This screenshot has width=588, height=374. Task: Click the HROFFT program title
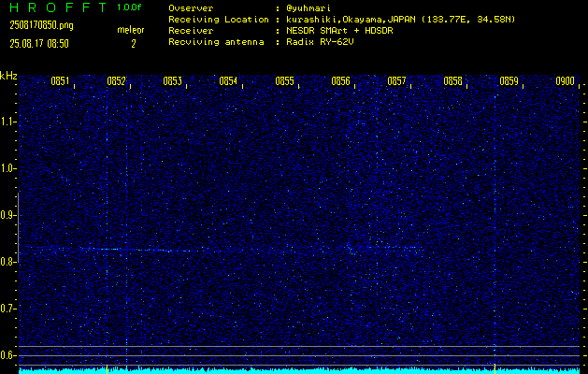click(x=58, y=7)
